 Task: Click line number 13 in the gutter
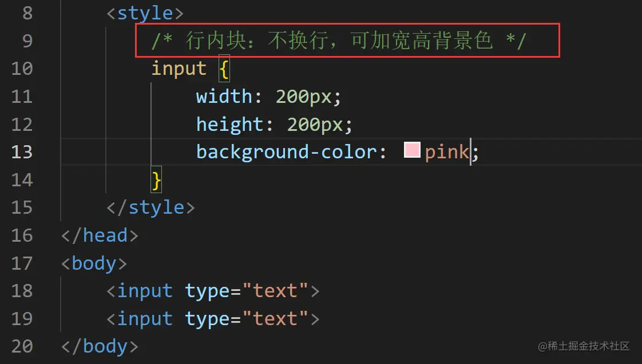click(22, 152)
